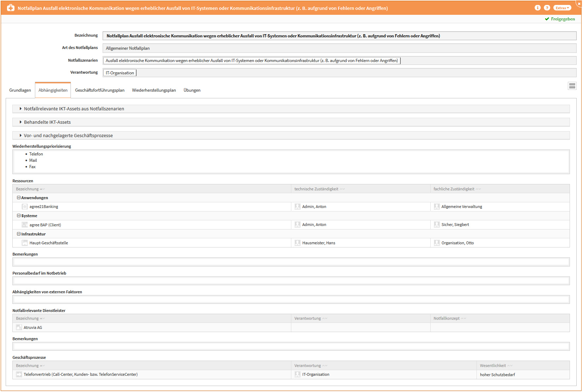Open the Hausmeister, Hans link
Image resolution: width=583 pixels, height=392 pixels.
318,243
